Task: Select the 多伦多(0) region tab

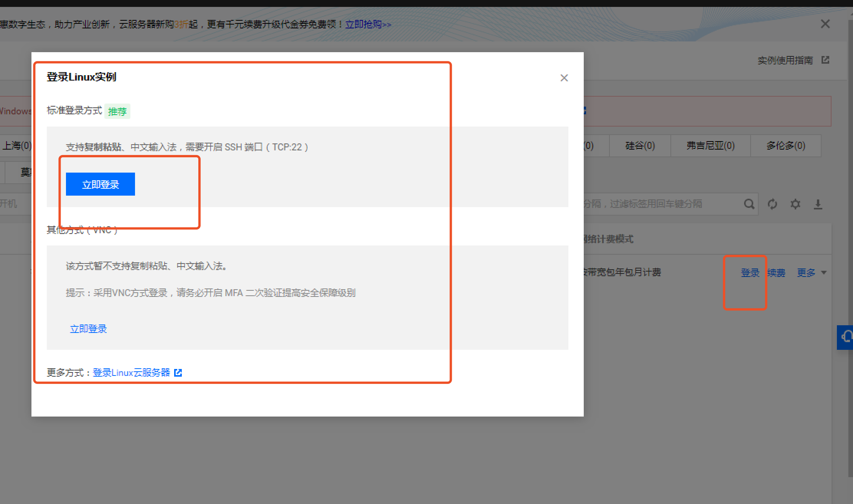Action: pyautogui.click(x=785, y=146)
